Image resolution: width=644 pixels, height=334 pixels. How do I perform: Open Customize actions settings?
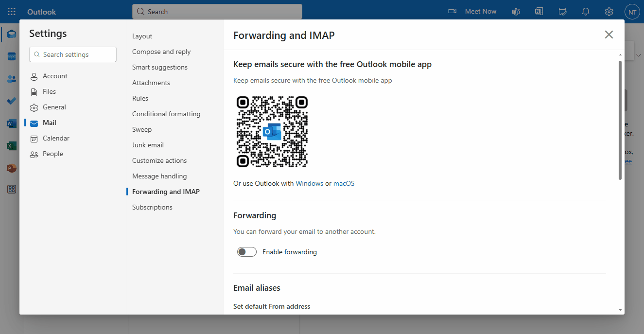click(159, 160)
